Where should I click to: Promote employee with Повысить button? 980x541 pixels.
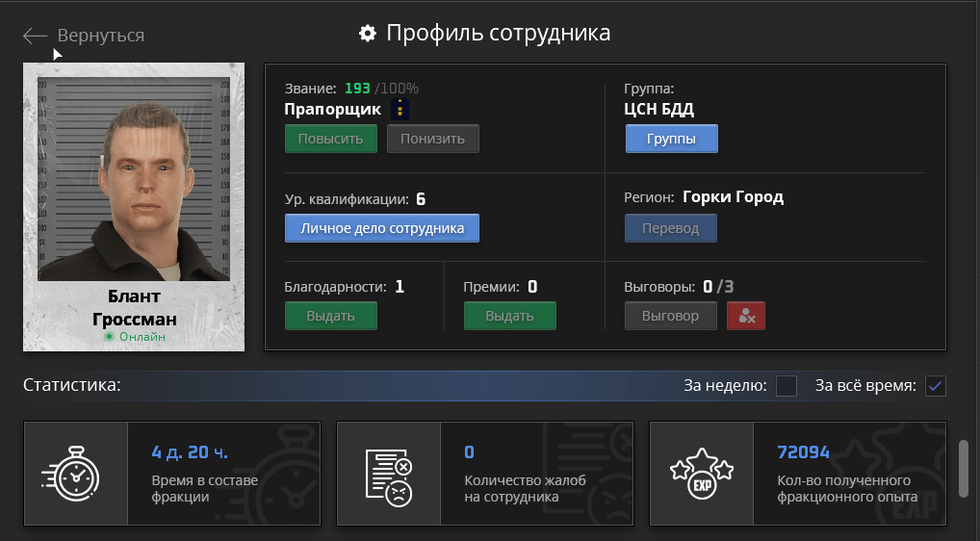(x=330, y=139)
